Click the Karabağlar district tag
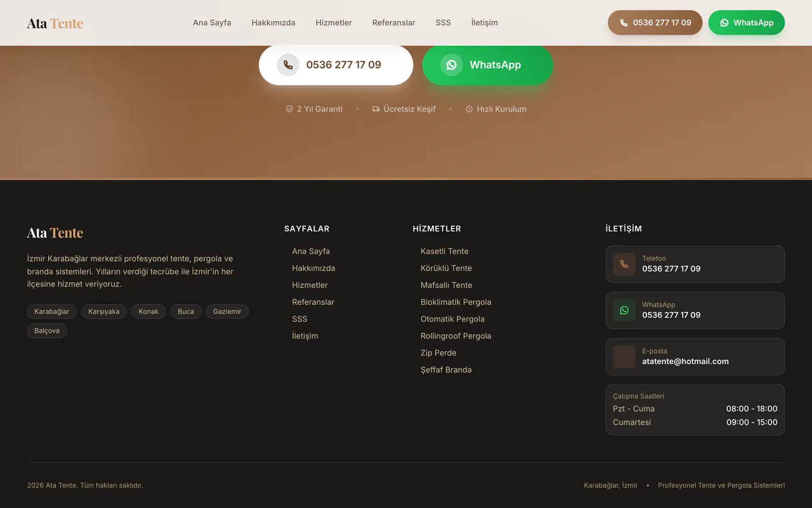This screenshot has width=812, height=508. [52, 311]
